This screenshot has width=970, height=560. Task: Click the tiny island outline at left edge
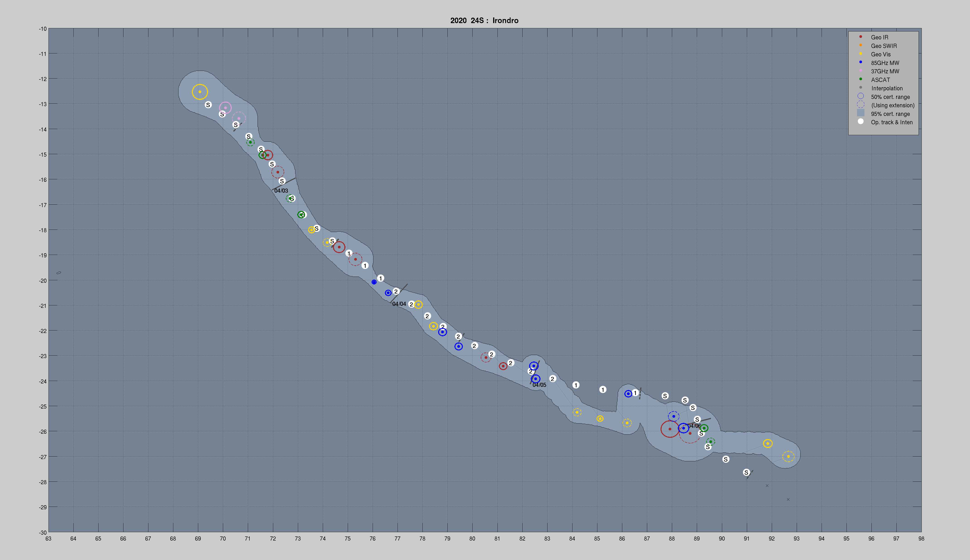[x=59, y=273]
